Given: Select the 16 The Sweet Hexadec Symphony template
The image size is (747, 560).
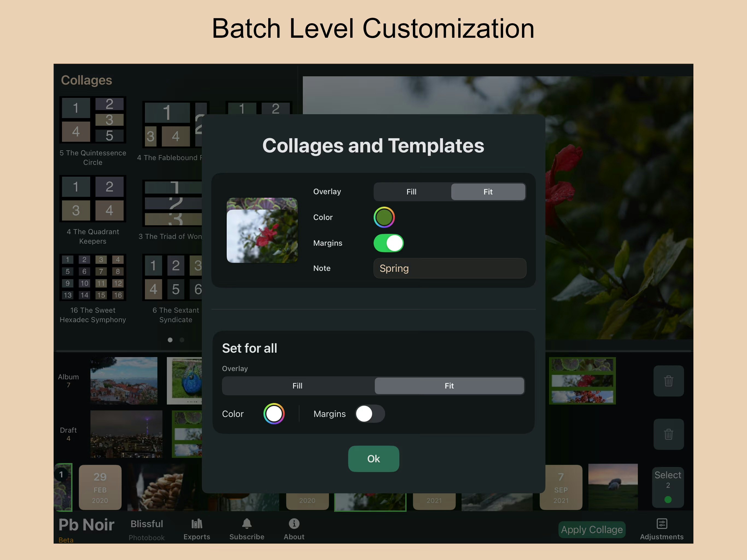Looking at the screenshot, I should tap(93, 277).
